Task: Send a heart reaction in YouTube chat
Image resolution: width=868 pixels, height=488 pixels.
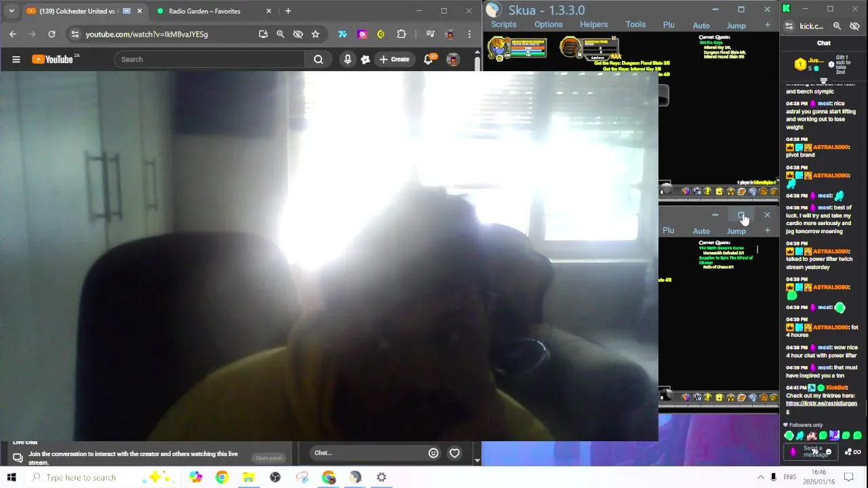Action: [454, 453]
